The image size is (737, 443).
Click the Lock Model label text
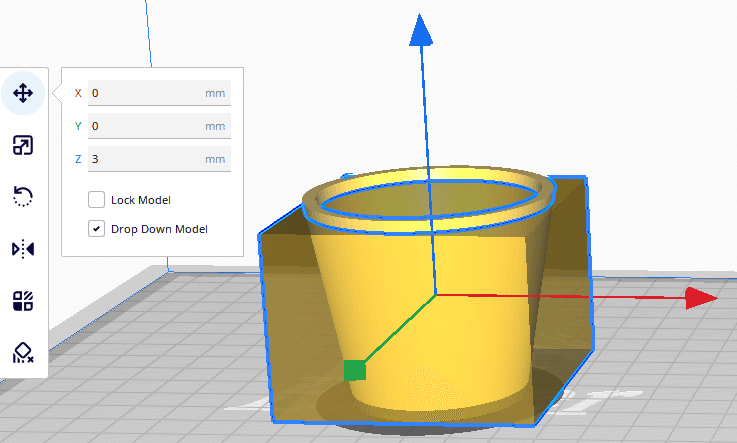click(x=141, y=200)
